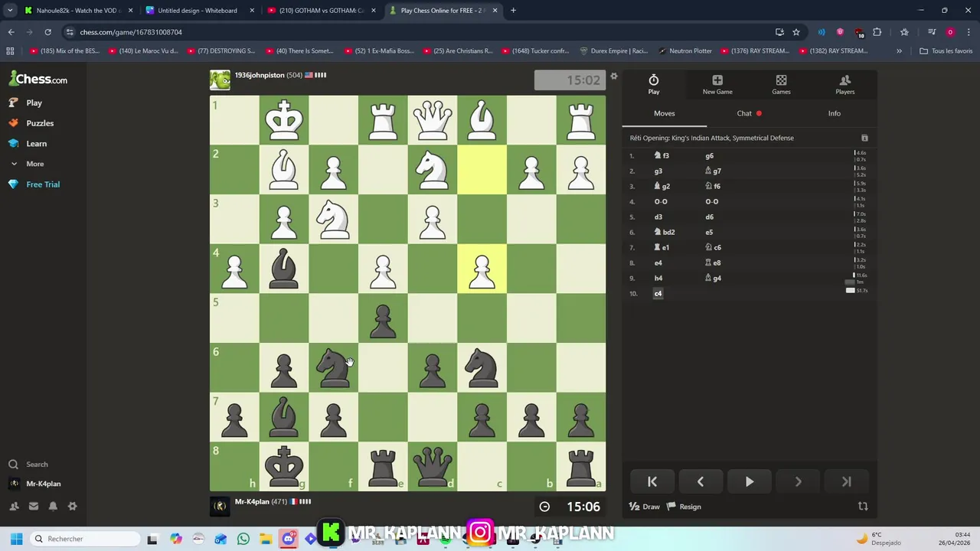Open a new browser tab

click(x=513, y=11)
